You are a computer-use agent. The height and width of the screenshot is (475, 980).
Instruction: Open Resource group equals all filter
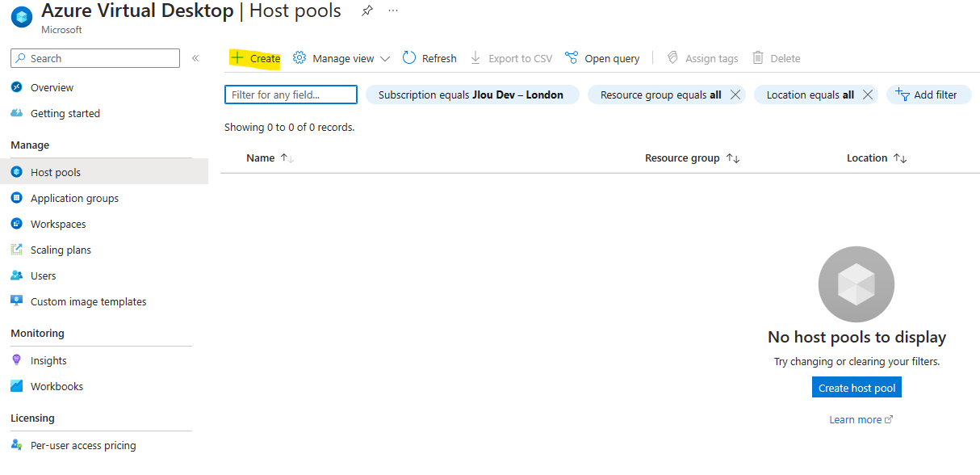pos(660,95)
